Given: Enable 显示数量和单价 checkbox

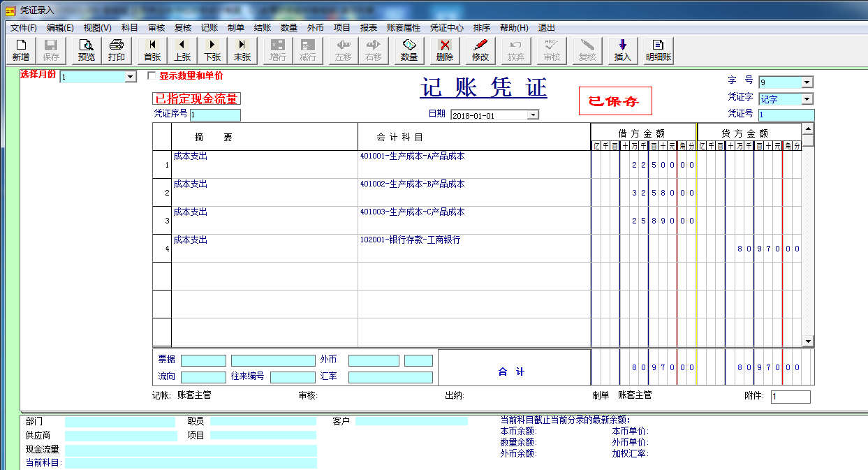Looking at the screenshot, I should click(x=152, y=75).
